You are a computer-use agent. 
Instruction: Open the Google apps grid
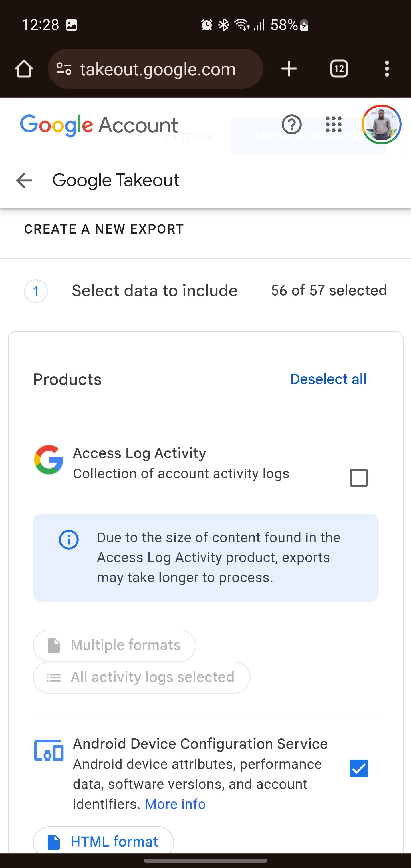(334, 125)
